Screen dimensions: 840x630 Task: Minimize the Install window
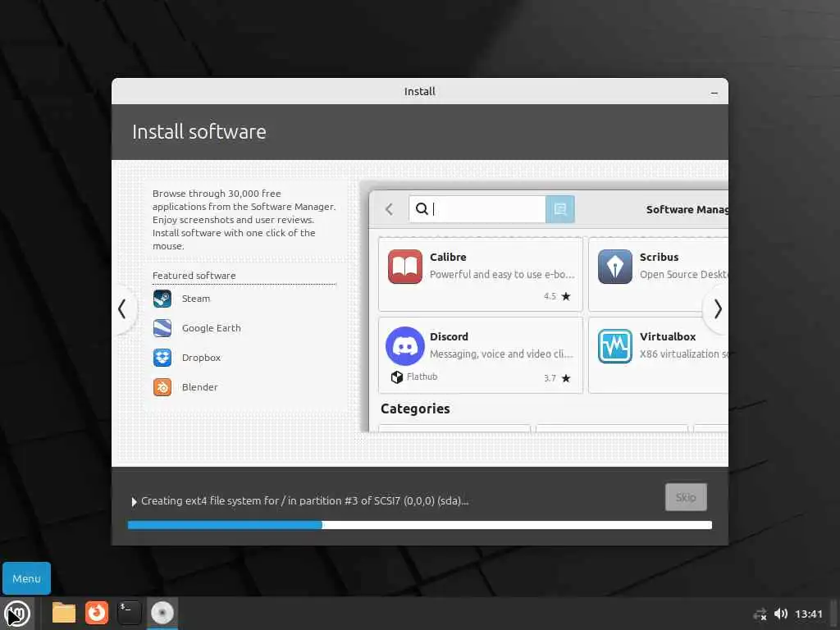(x=714, y=92)
